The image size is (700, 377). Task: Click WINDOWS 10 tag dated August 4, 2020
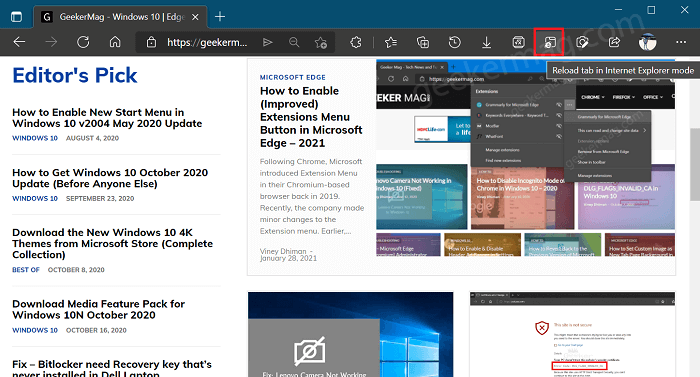click(35, 138)
